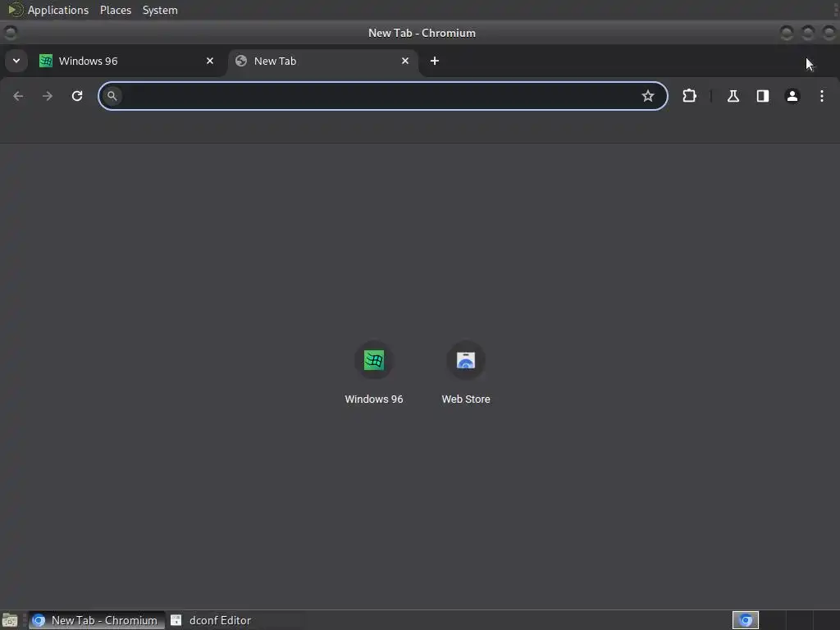Close the New Tab tab
The height and width of the screenshot is (630, 840).
(405, 61)
